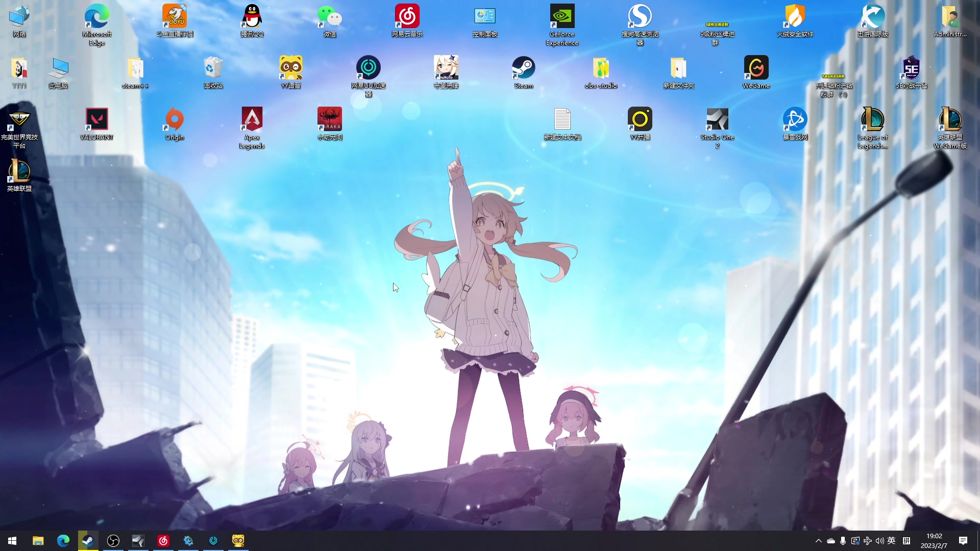The height and width of the screenshot is (551, 980).
Task: Toggle the microphone tray icon
Action: pyautogui.click(x=843, y=541)
